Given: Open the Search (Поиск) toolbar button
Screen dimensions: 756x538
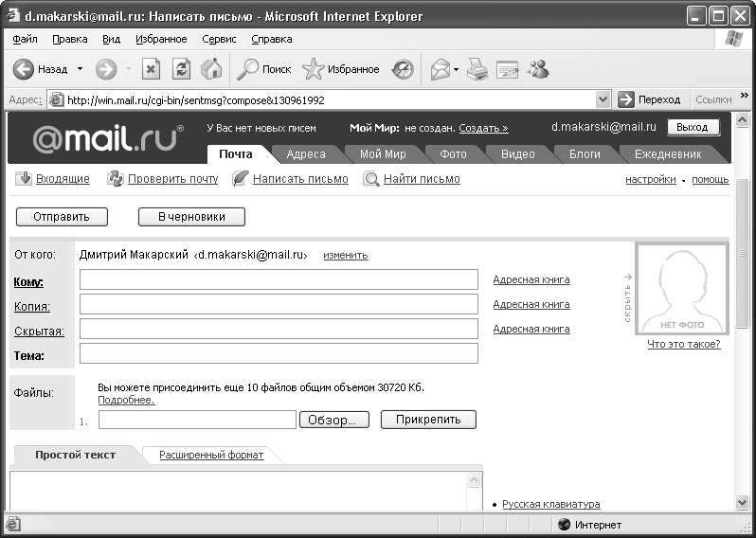Looking at the screenshot, I should pos(263,69).
